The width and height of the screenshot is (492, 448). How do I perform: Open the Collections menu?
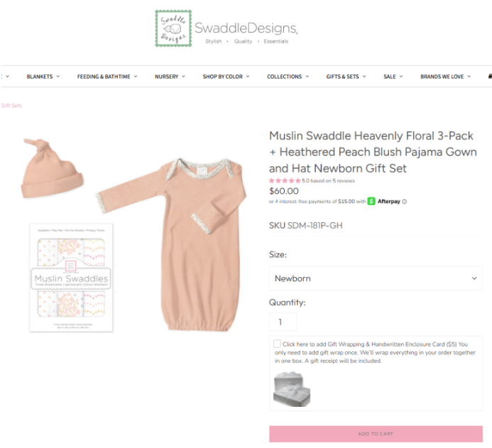288,77
